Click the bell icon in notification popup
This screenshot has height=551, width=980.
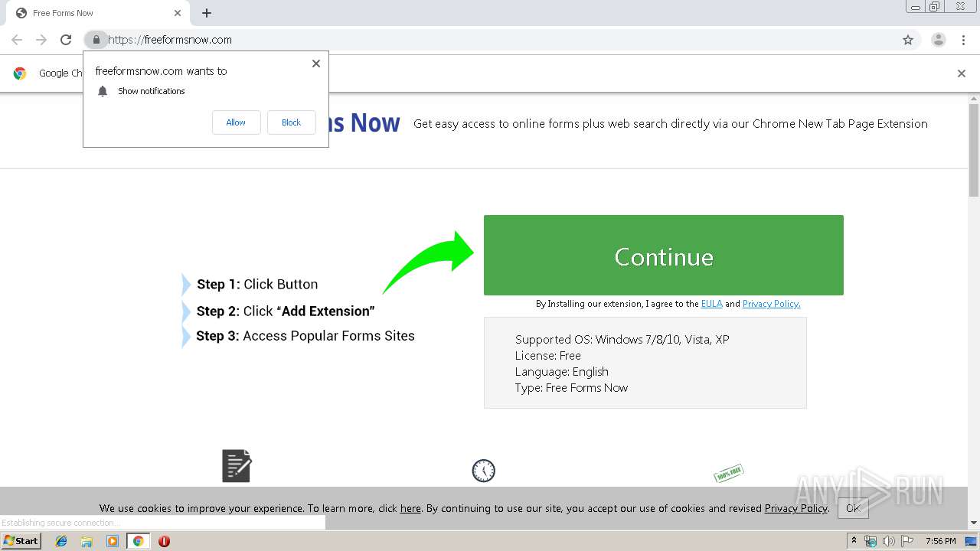[103, 91]
